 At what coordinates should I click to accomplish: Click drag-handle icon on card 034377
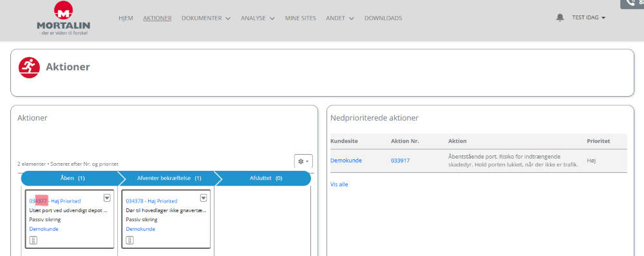33,241
